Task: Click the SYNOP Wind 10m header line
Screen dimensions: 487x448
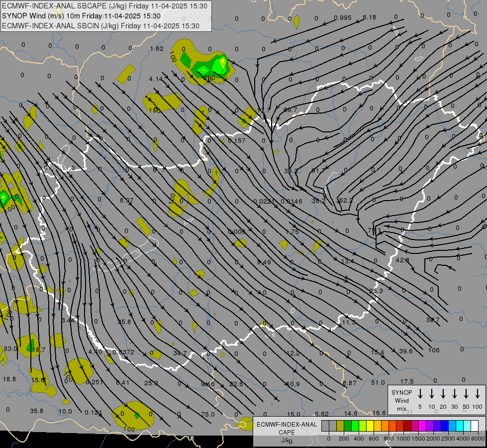Action: 81,16
